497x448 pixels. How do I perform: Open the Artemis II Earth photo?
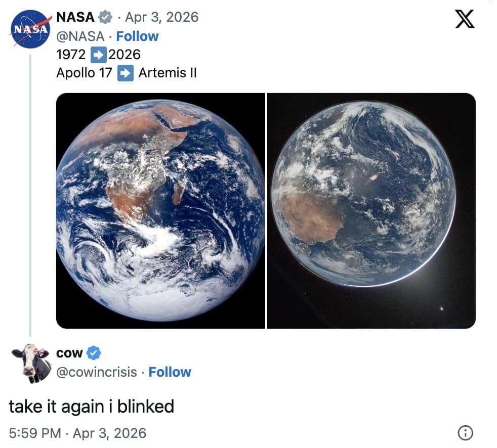pos(371,211)
